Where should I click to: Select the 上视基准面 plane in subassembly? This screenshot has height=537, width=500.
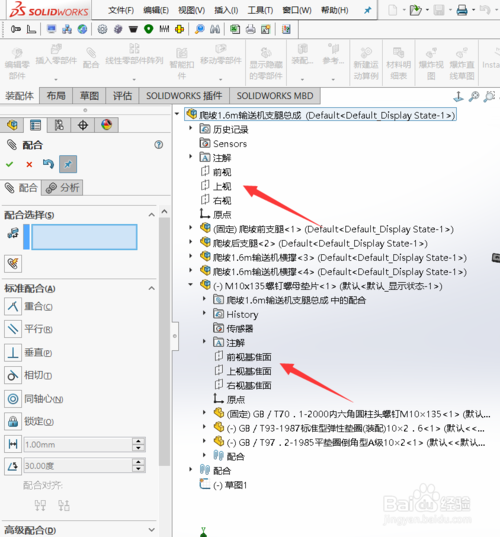coord(243,371)
